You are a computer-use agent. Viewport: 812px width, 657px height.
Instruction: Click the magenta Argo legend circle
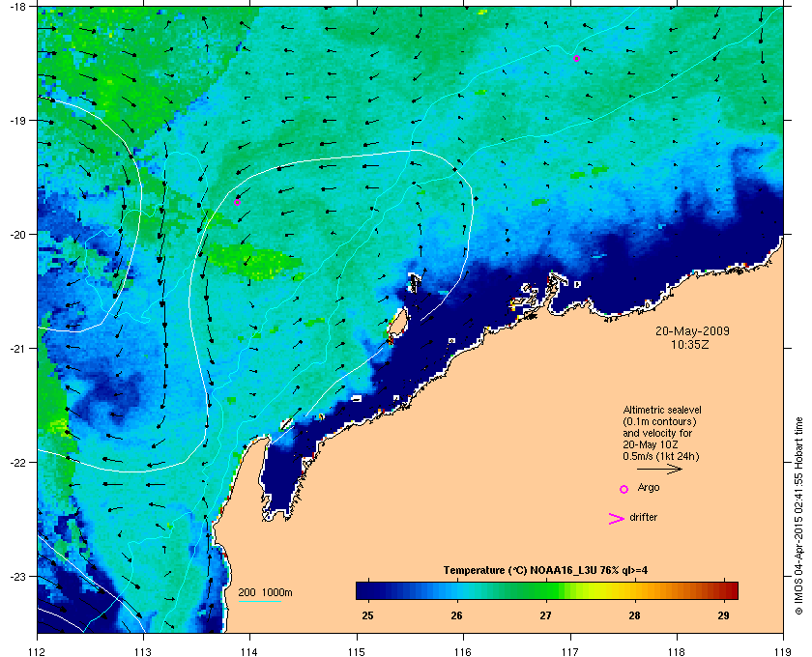624,489
